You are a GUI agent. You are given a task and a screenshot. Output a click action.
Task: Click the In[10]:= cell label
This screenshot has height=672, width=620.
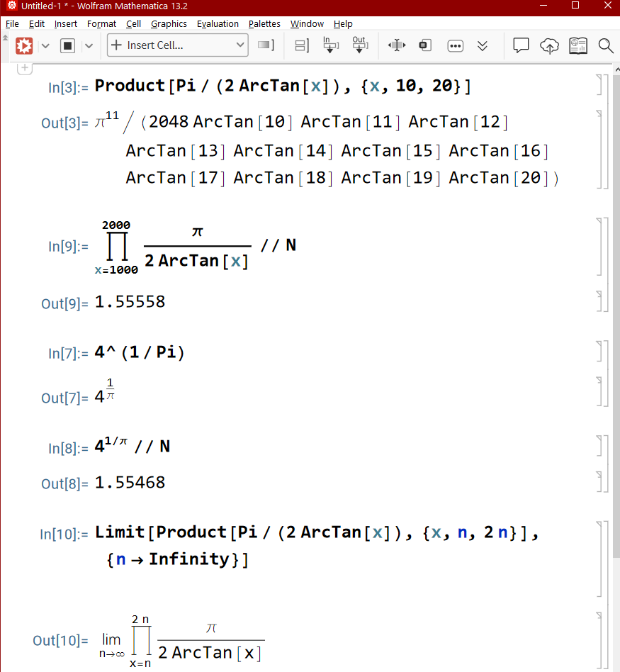click(64, 534)
